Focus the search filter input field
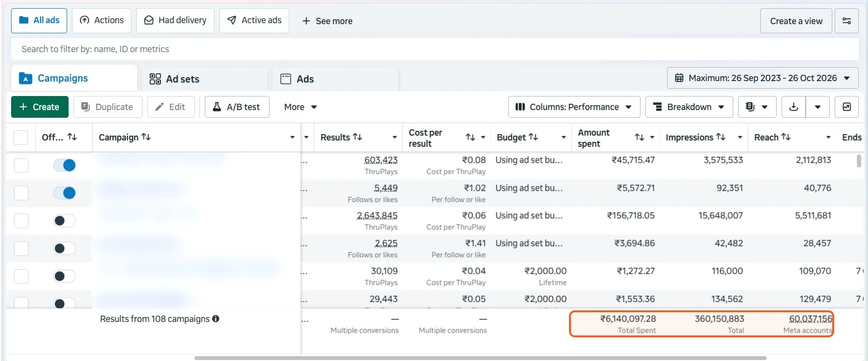Image resolution: width=868 pixels, height=361 pixels. (435, 49)
